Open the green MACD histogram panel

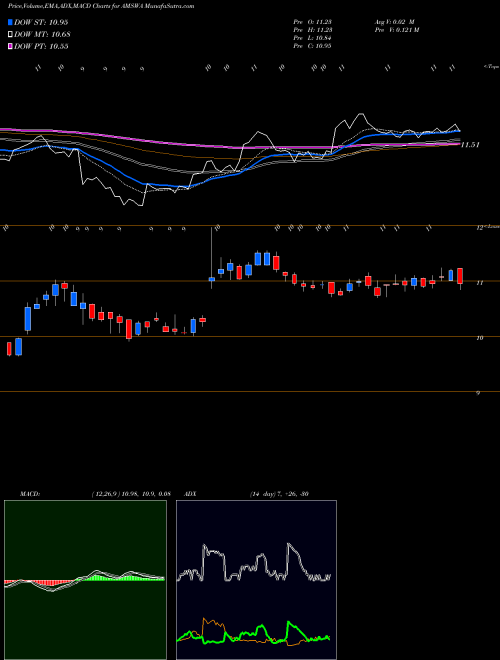85,580
